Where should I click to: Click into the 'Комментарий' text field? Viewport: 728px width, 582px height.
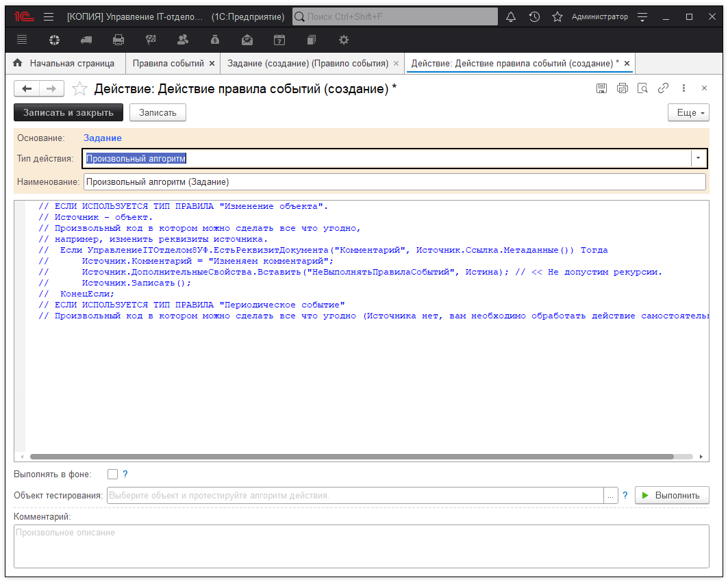[361, 546]
